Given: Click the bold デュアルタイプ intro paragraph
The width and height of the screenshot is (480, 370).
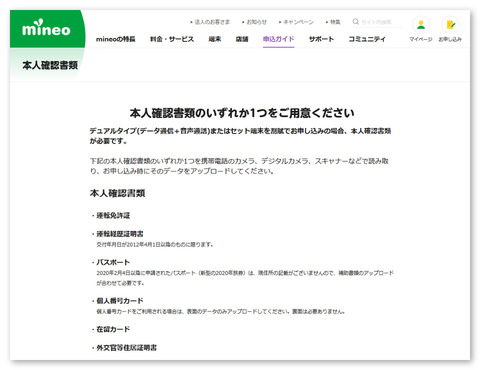Looking at the screenshot, I should point(240,136).
